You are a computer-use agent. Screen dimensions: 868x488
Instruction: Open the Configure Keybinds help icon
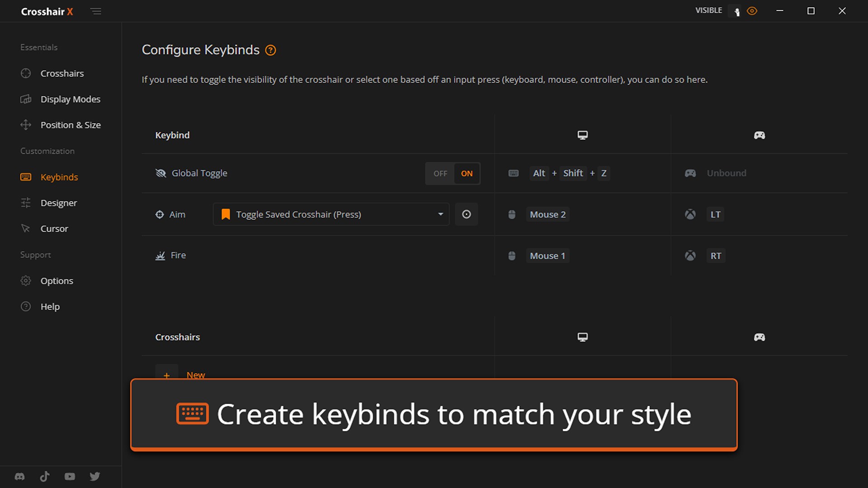(270, 50)
